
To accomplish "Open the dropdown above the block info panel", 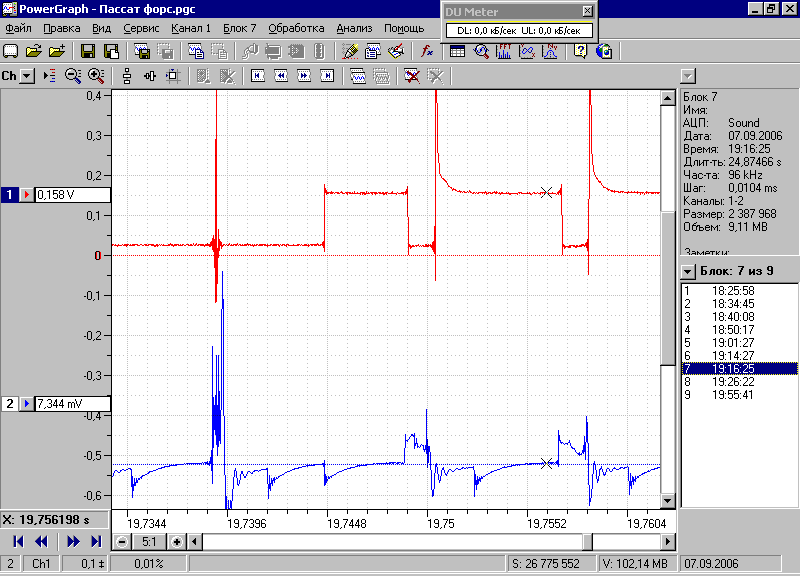I will click(x=688, y=77).
